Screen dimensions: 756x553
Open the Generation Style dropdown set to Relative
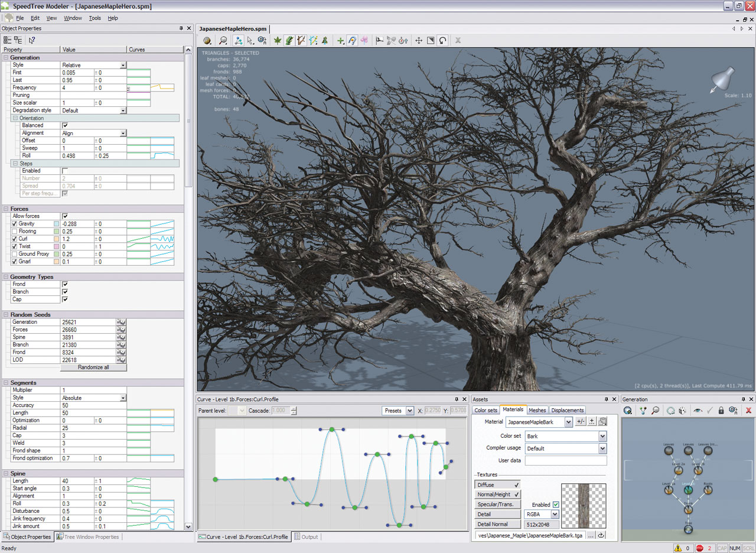[x=123, y=65]
